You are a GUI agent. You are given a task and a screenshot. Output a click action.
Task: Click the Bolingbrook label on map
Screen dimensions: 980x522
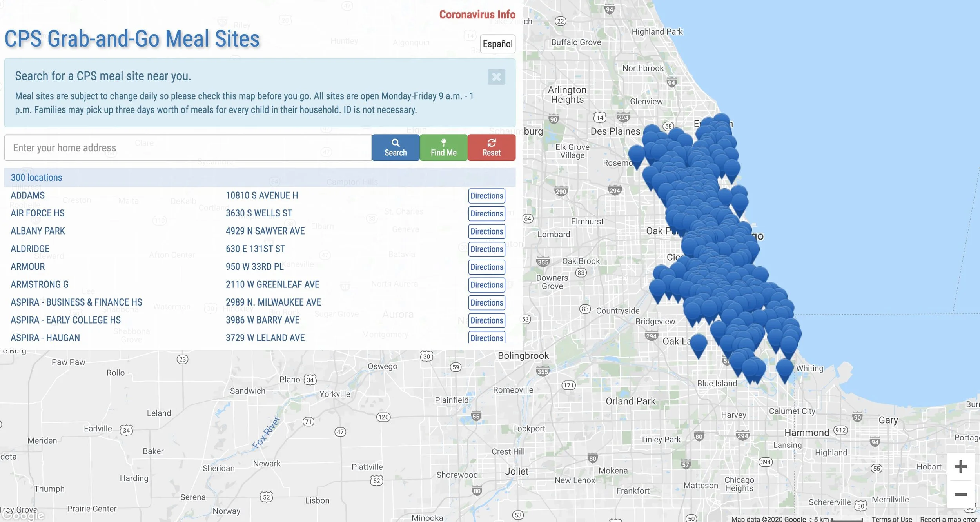pyautogui.click(x=523, y=356)
